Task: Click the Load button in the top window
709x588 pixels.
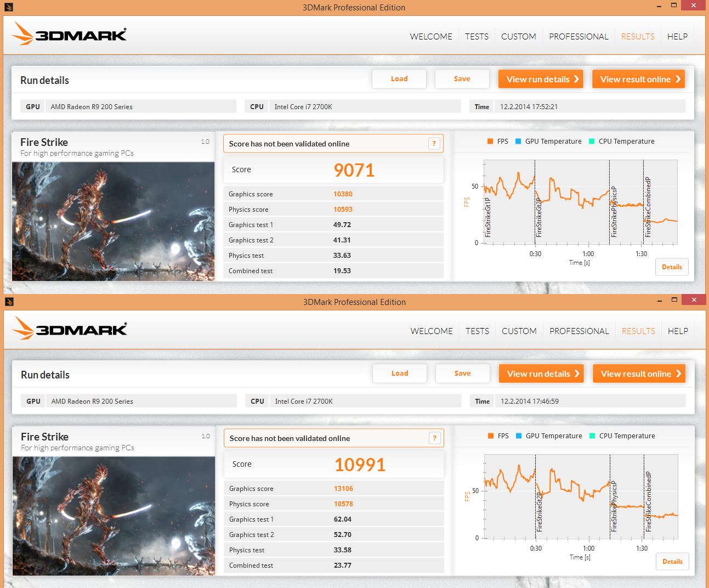Action: (x=399, y=79)
